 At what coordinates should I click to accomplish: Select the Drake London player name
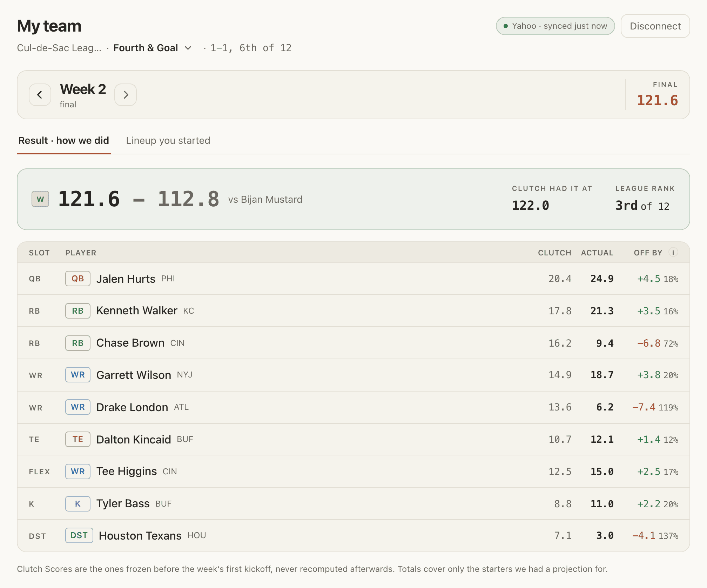[132, 407]
